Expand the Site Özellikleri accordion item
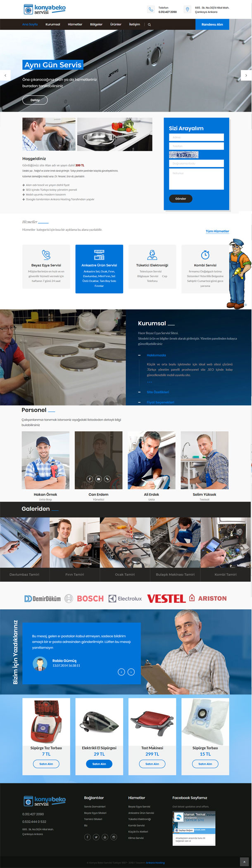Viewport: 252px width, 868px height. point(158,392)
